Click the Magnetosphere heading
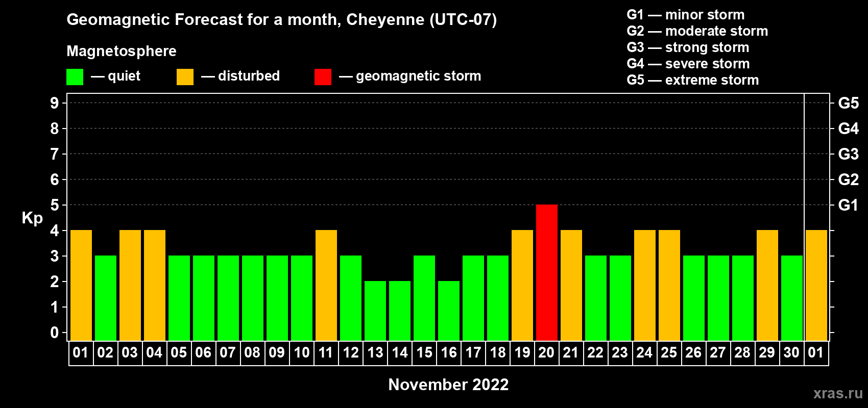This screenshot has height=408, width=868. point(122,52)
